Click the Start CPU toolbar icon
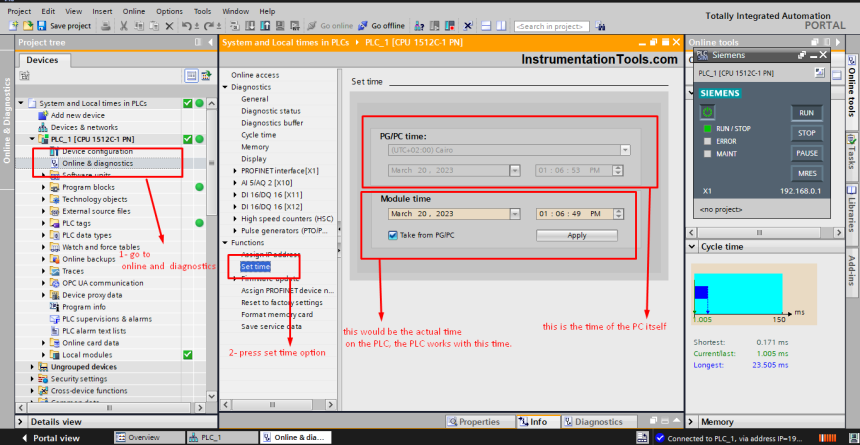Image resolution: width=860 pixels, height=445 pixels. pos(435,26)
